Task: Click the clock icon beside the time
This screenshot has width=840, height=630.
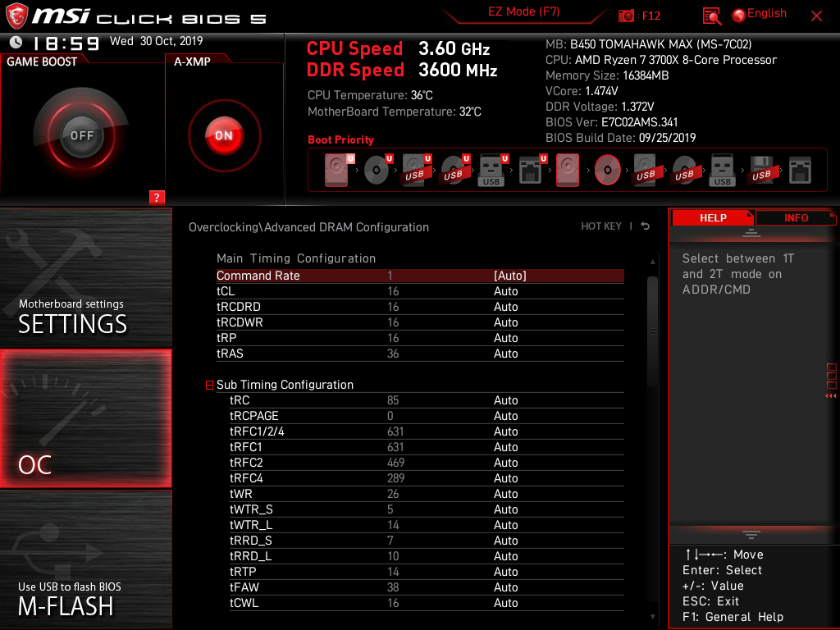Action: [x=16, y=42]
